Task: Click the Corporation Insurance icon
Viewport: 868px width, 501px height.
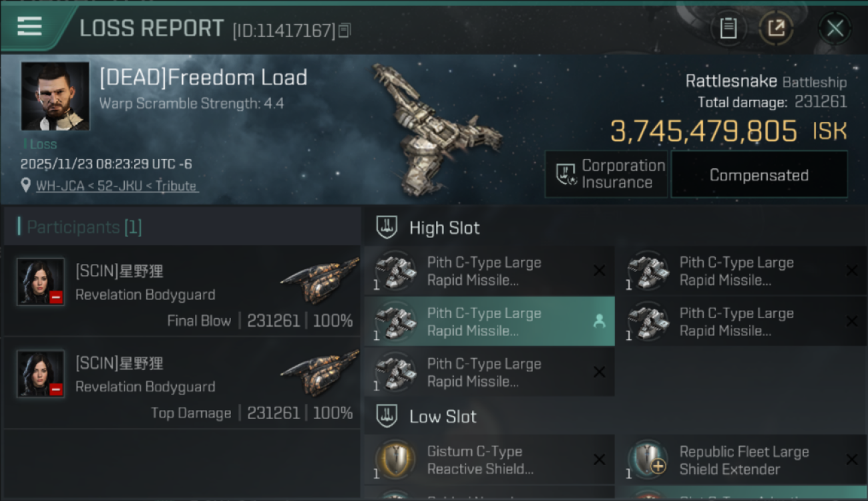Action: coord(566,175)
